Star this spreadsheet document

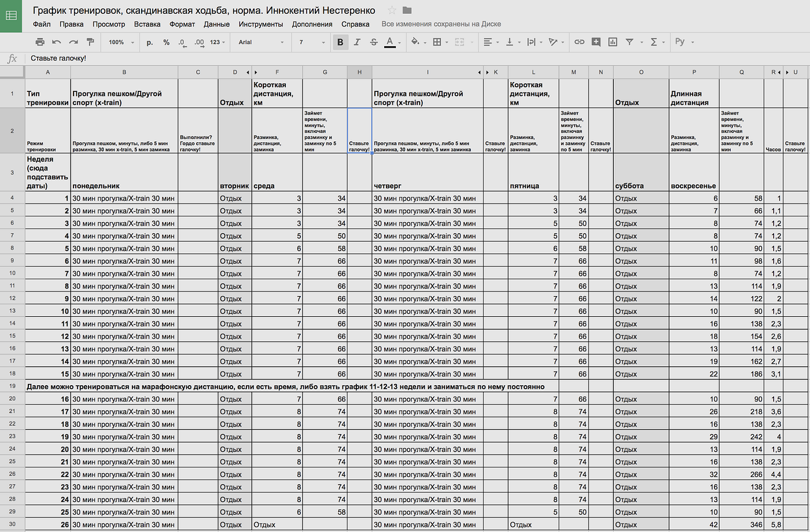392,10
